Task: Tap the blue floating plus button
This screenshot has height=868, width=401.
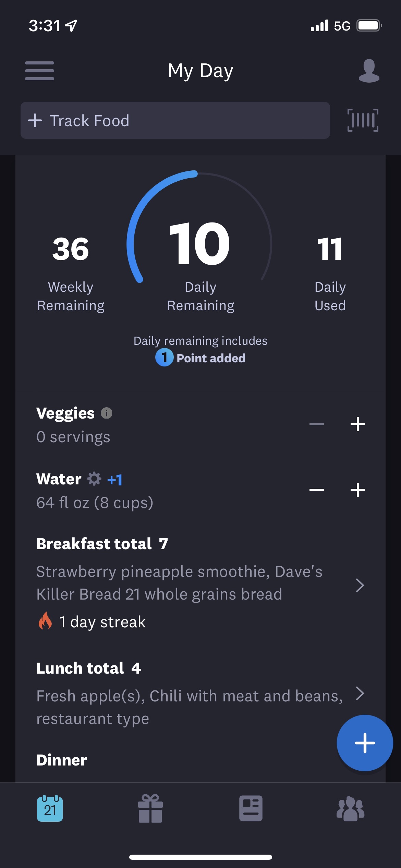Action: [x=365, y=743]
